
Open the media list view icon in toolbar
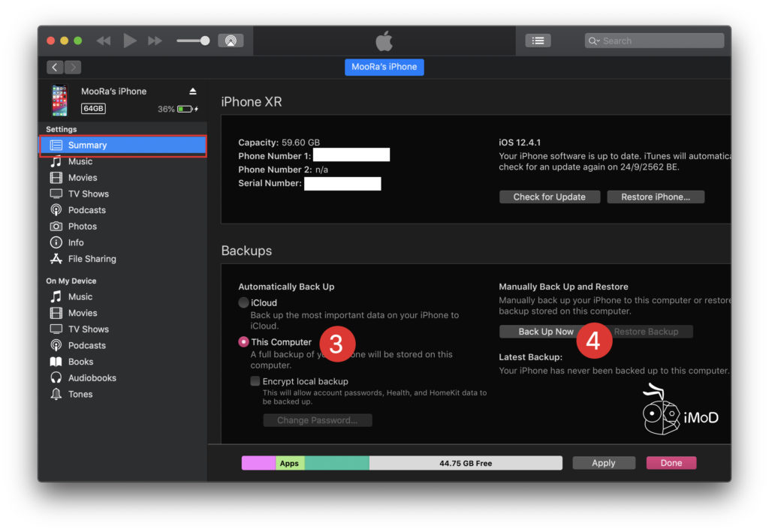[x=538, y=41]
